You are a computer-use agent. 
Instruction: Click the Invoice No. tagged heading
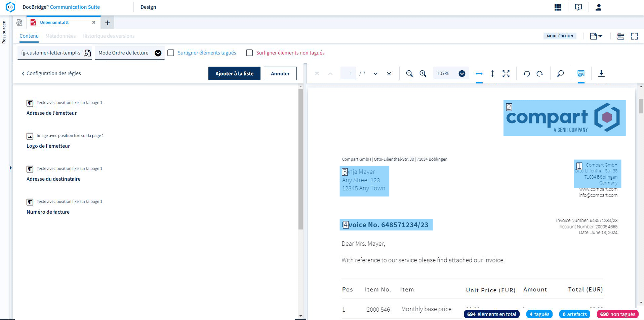pos(386,225)
